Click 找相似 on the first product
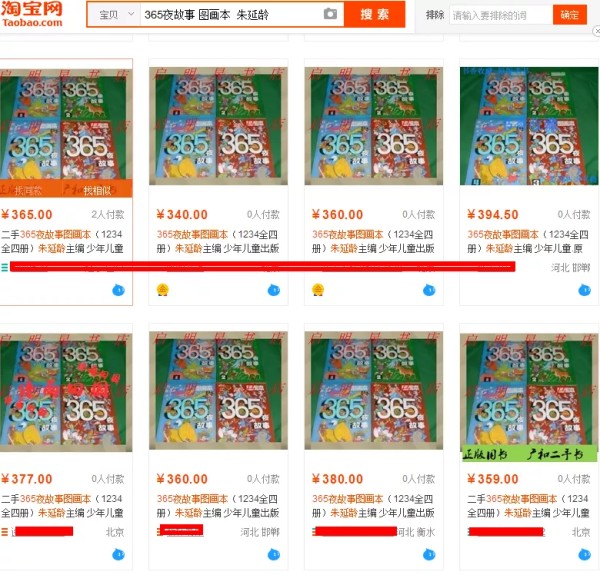 click(x=98, y=190)
